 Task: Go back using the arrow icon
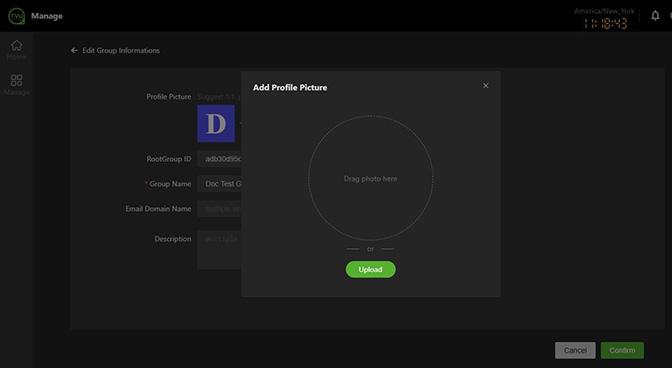(x=74, y=51)
